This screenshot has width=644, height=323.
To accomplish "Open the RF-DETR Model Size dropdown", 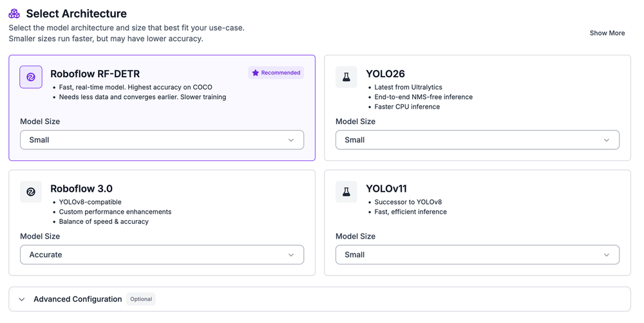I will point(162,140).
